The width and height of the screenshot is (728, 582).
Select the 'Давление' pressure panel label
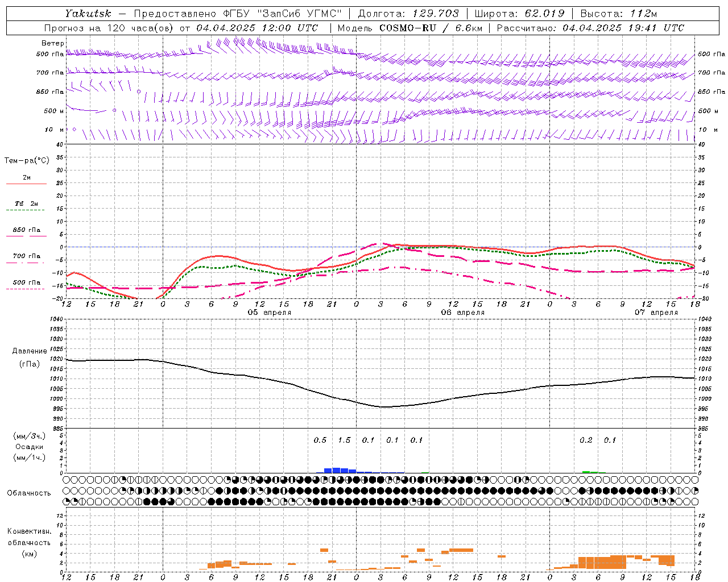(x=30, y=351)
